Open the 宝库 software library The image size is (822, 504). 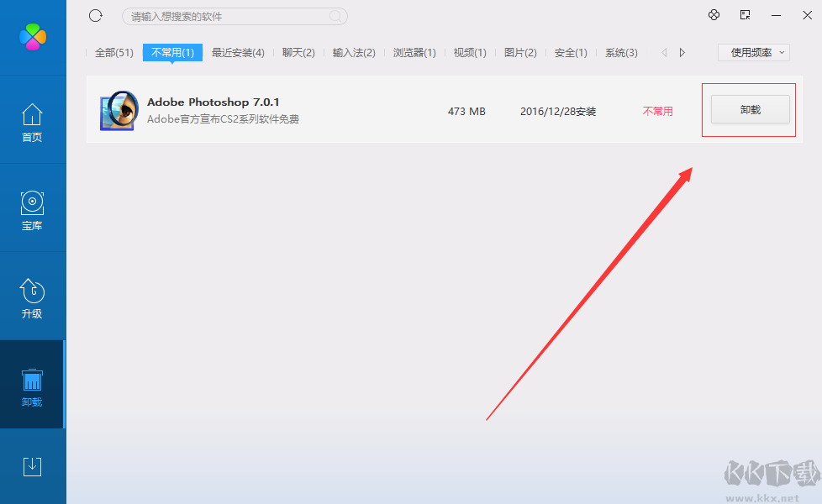[32, 211]
